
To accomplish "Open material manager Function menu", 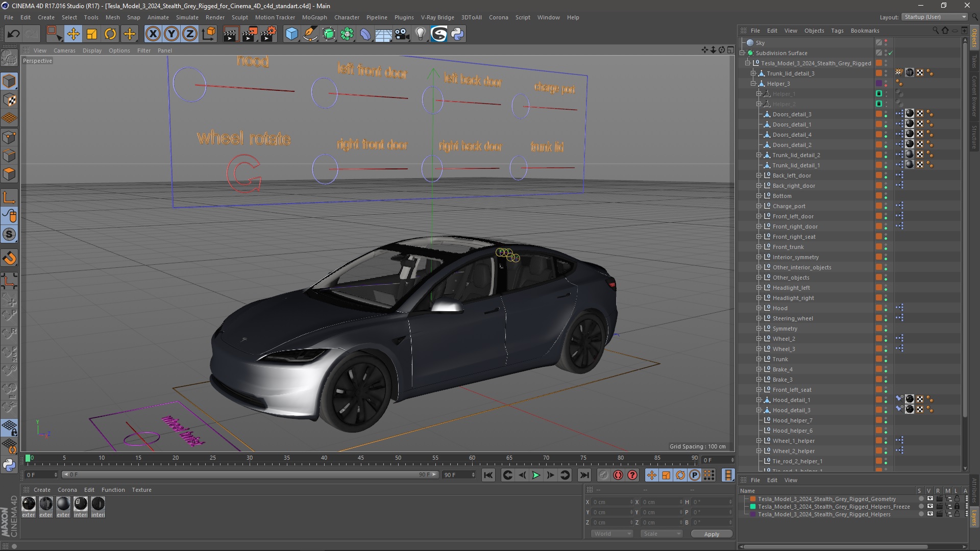I will (113, 490).
